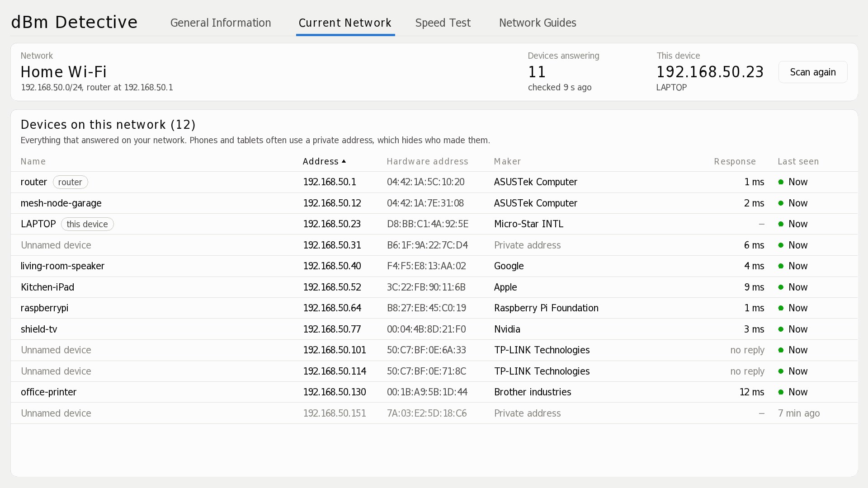Viewport: 868px width, 488px height.
Task: Click hardware address 7A:03:E2:5D:18:C6
Action: tap(427, 413)
